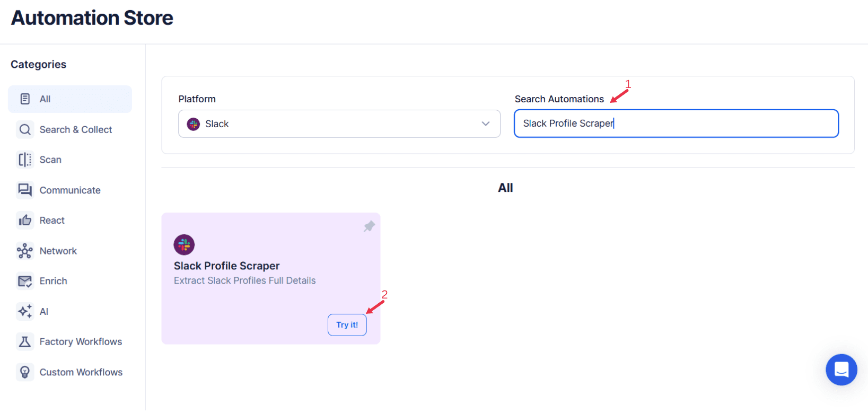Screen dimensions: 868x413
Task: Open the AI sparkle icon
Action: [25, 311]
